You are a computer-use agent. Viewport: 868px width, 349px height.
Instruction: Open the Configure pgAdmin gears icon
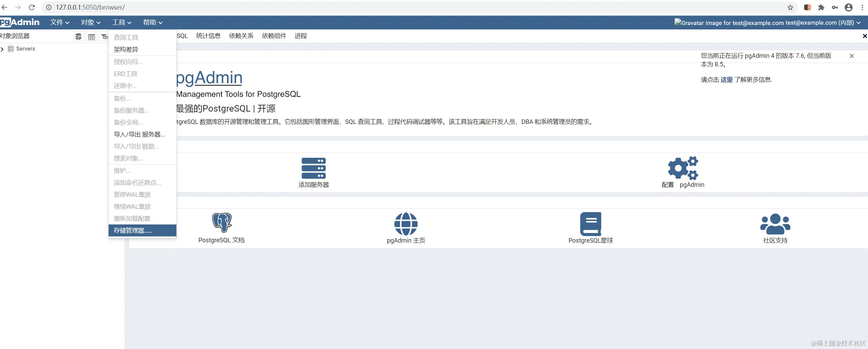pyautogui.click(x=683, y=168)
